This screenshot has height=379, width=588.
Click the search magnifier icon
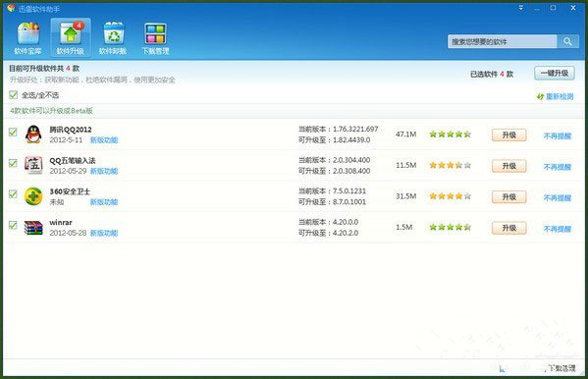[567, 41]
